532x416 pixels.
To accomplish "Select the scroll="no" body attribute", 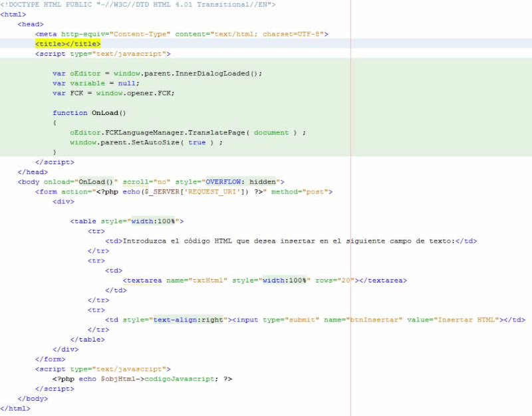I will [x=146, y=181].
